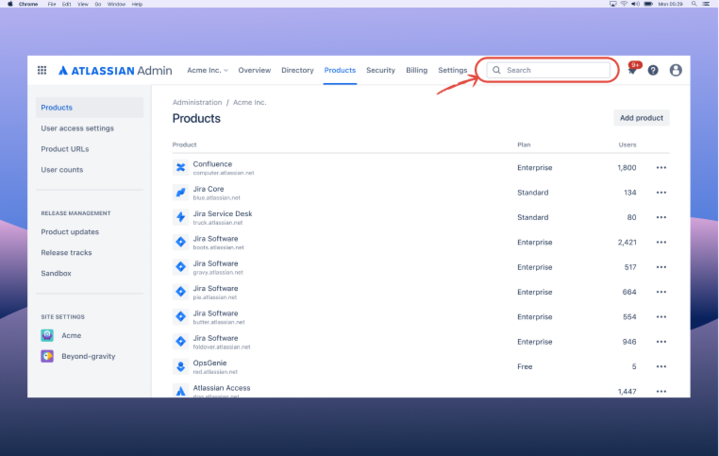
Task: Click the Add product button
Action: pos(641,118)
